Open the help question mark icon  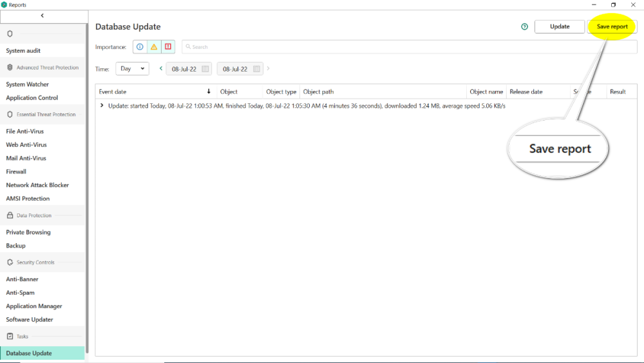524,26
